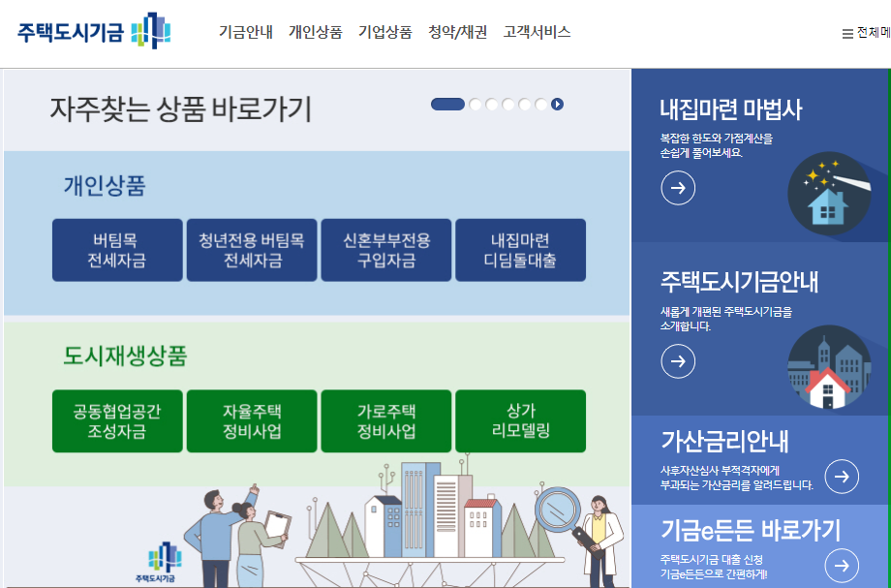Viewport: 891px width, 588px height.
Task: Click the arrow icon on 기금e든든 바로가기
Action: (x=841, y=566)
